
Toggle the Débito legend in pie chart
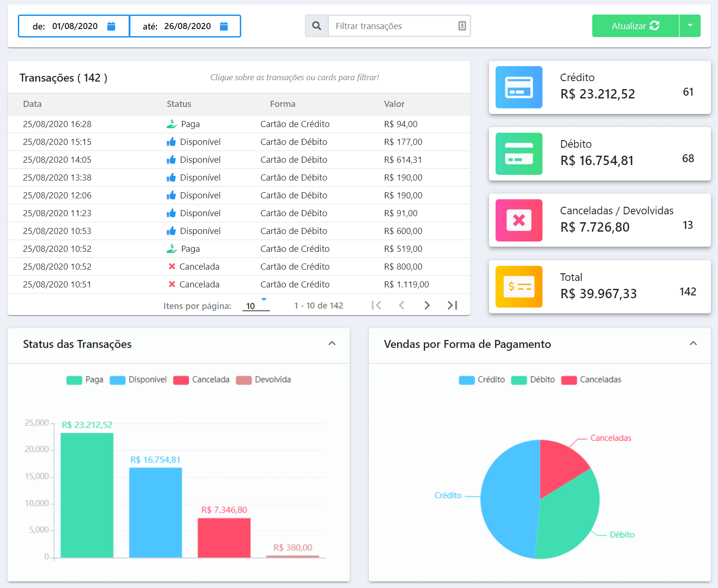pos(533,380)
